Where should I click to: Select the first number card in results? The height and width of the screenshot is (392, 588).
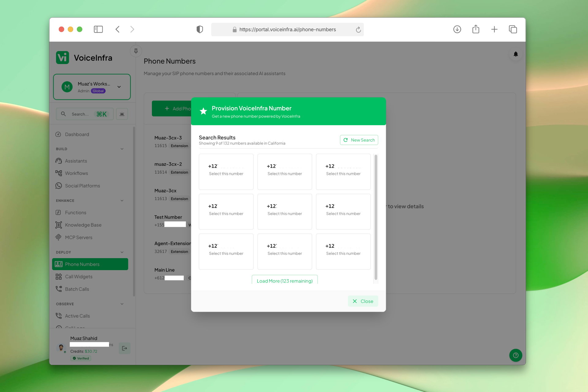click(226, 172)
